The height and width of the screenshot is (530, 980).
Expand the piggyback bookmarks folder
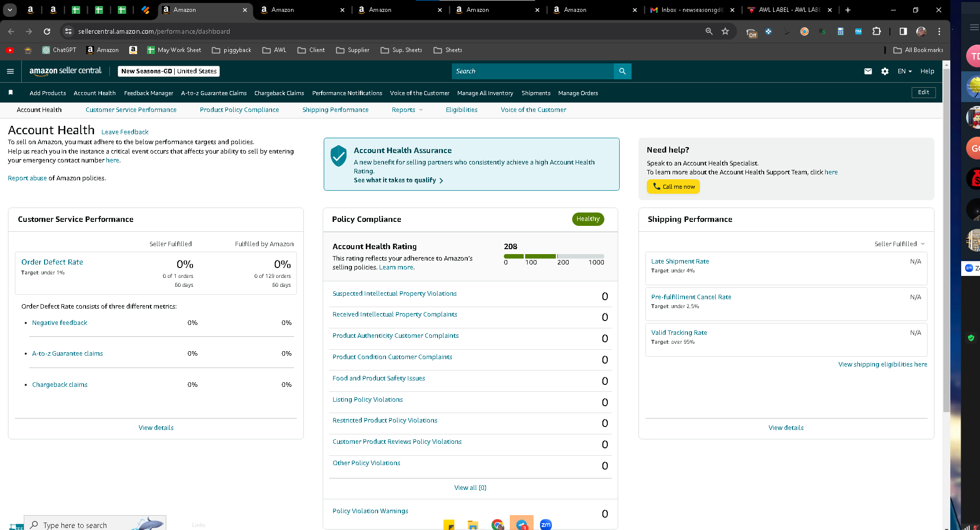pos(232,50)
